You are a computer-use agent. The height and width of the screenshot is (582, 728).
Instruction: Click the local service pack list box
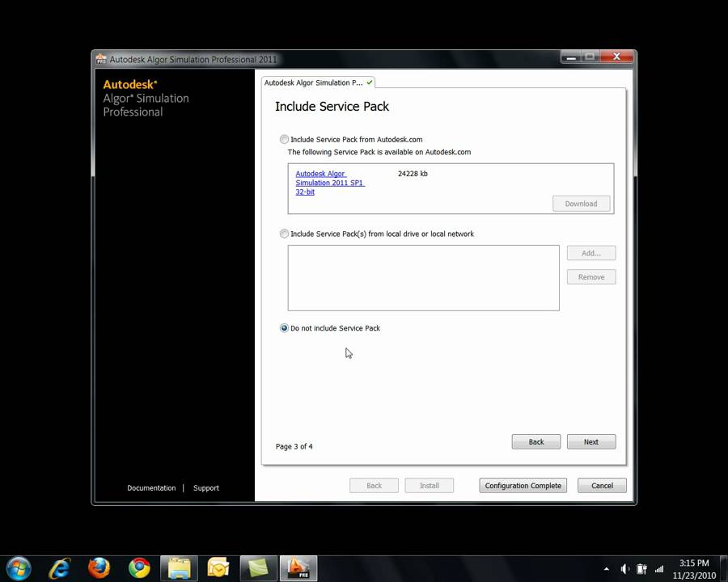tap(423, 278)
